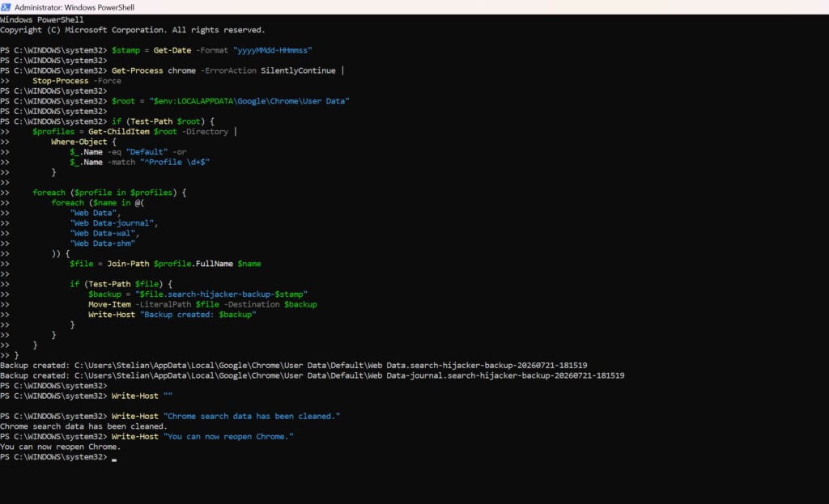829x504 pixels.
Task: Click the "^Profile \d+$" regex string
Action: [x=175, y=162]
